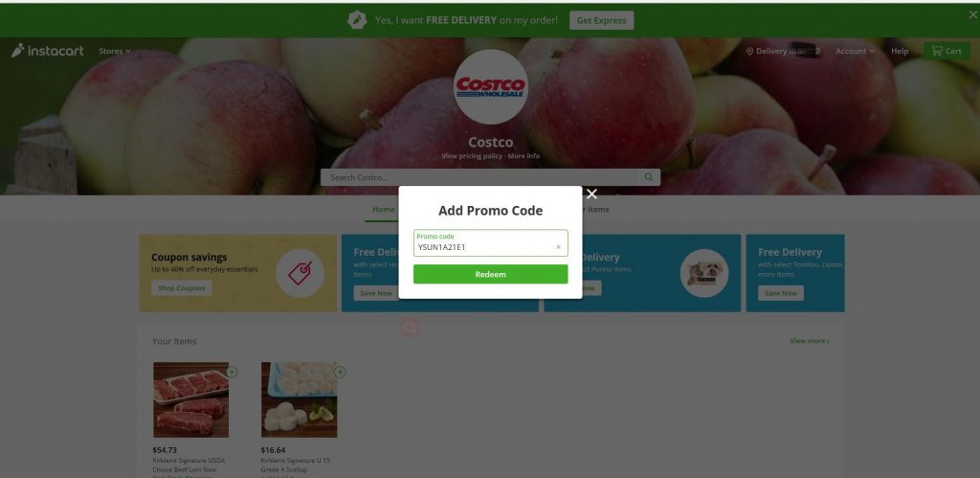Open the Delivery location selector
The image size is (980, 478).
click(783, 51)
